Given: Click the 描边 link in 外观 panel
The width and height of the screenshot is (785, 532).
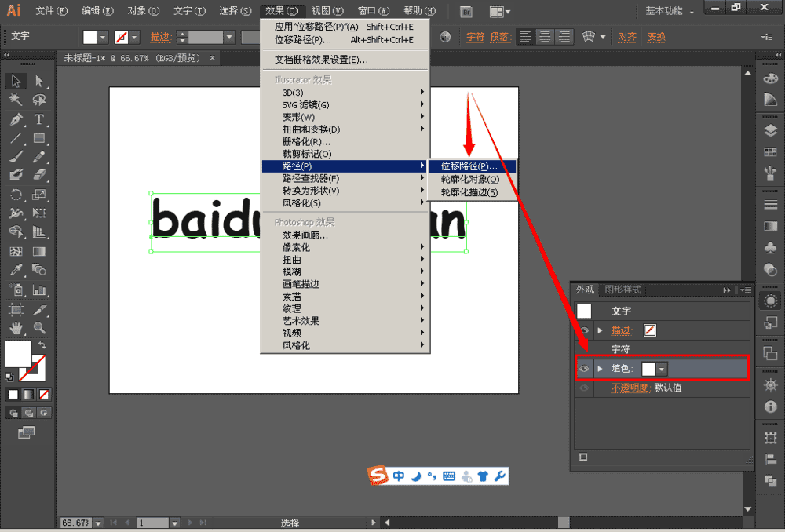Looking at the screenshot, I should 621,330.
